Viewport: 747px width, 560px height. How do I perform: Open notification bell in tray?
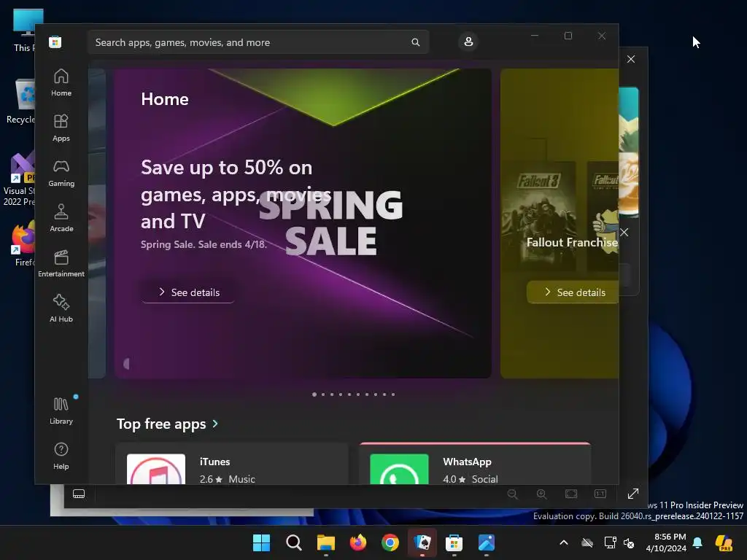(697, 542)
